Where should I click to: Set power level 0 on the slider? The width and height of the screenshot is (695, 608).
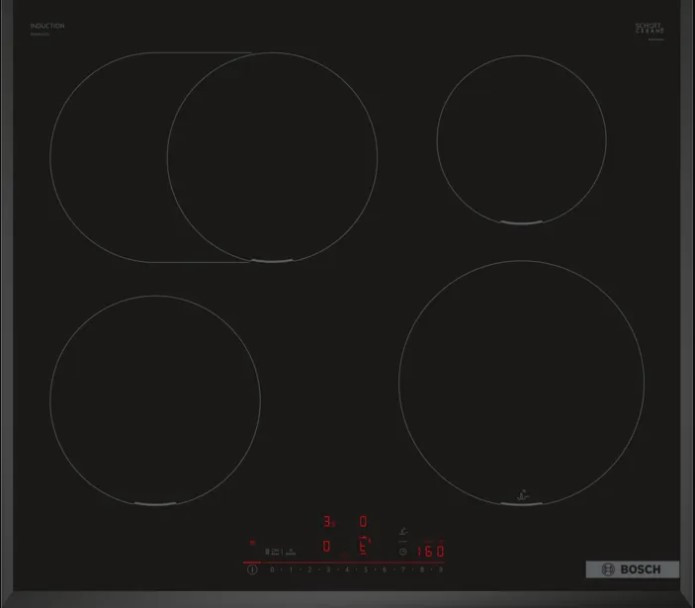pos(272,570)
